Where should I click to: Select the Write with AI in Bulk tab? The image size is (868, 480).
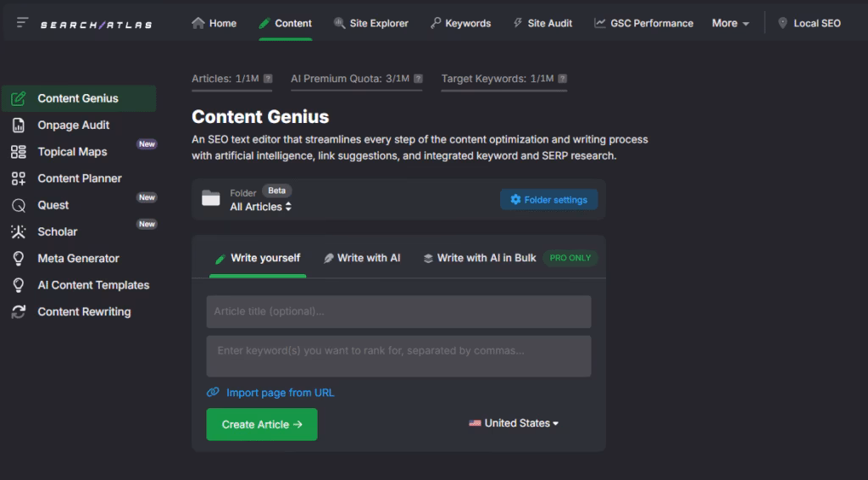coord(480,258)
